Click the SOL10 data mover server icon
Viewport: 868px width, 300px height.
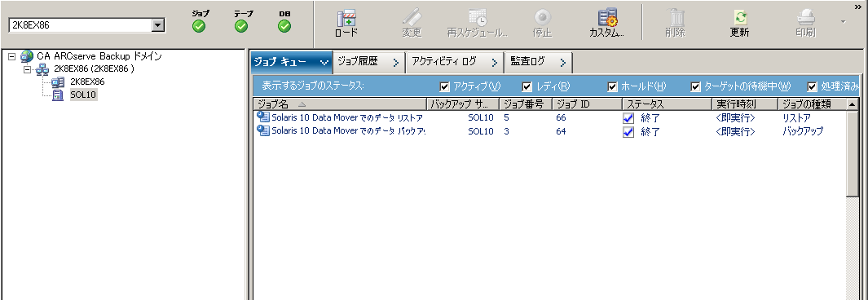click(x=58, y=95)
